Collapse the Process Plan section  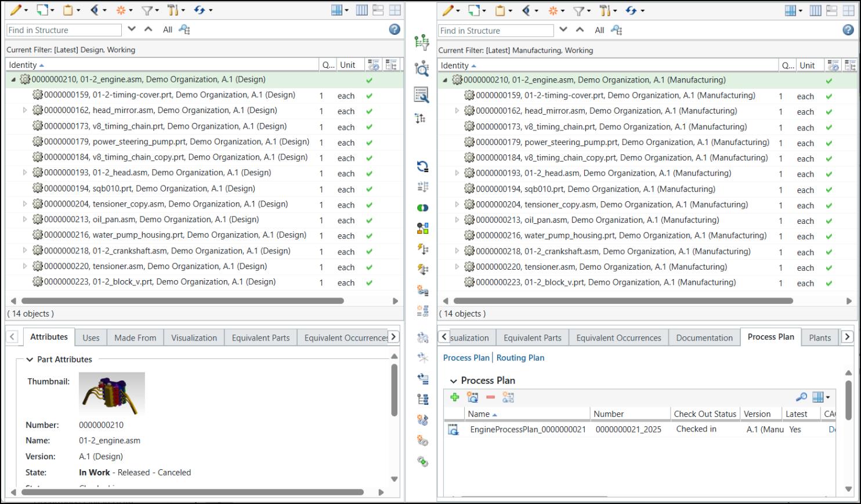coord(454,381)
